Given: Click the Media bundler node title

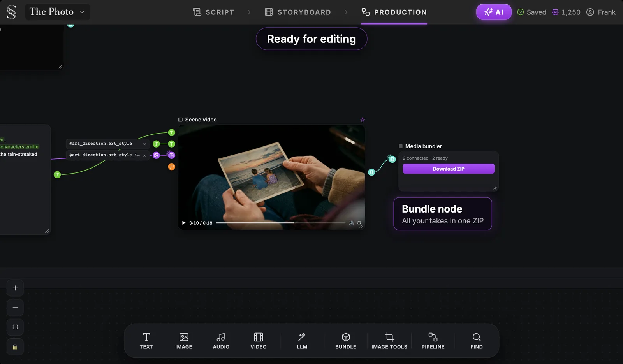Looking at the screenshot, I should click(423, 146).
